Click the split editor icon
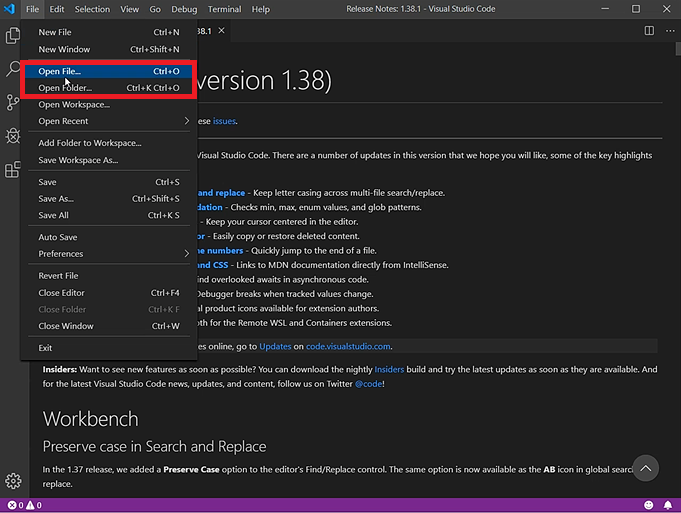Image resolution: width=681 pixels, height=513 pixels. click(x=649, y=31)
